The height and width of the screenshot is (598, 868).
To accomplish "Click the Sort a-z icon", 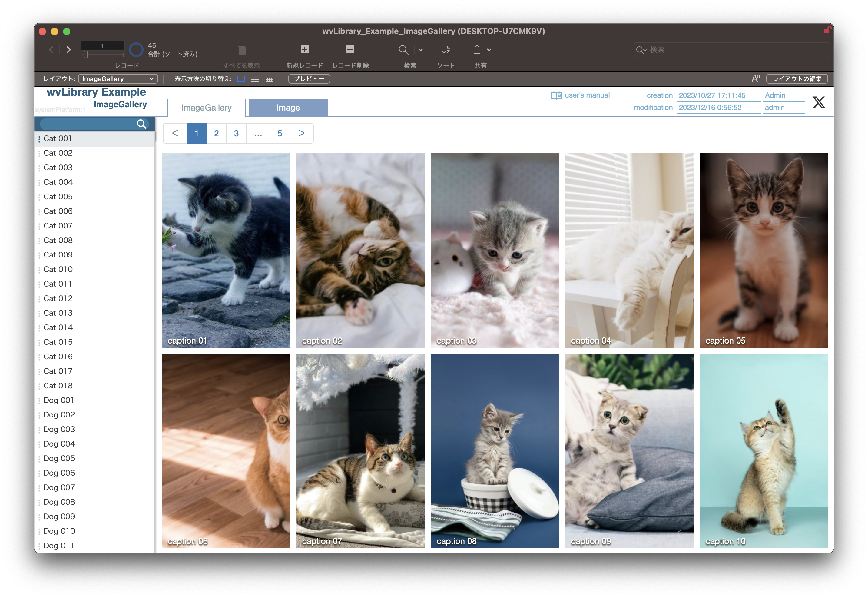I will coord(446,49).
